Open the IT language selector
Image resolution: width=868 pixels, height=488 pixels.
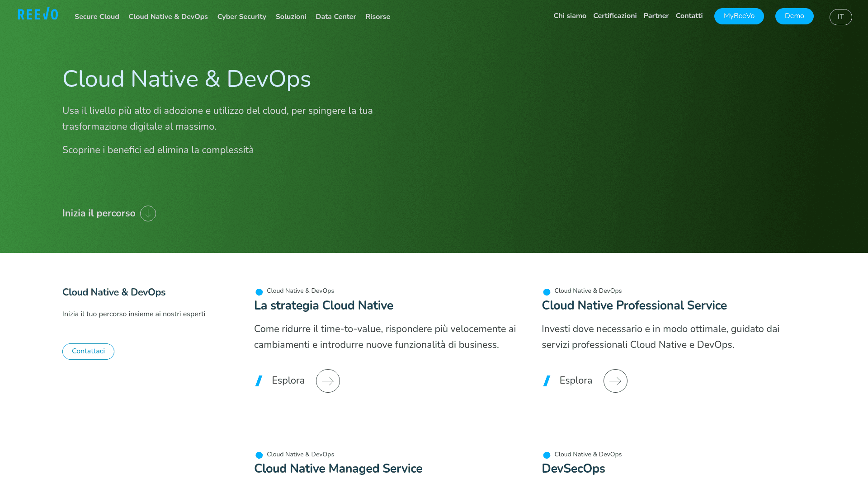(x=840, y=17)
